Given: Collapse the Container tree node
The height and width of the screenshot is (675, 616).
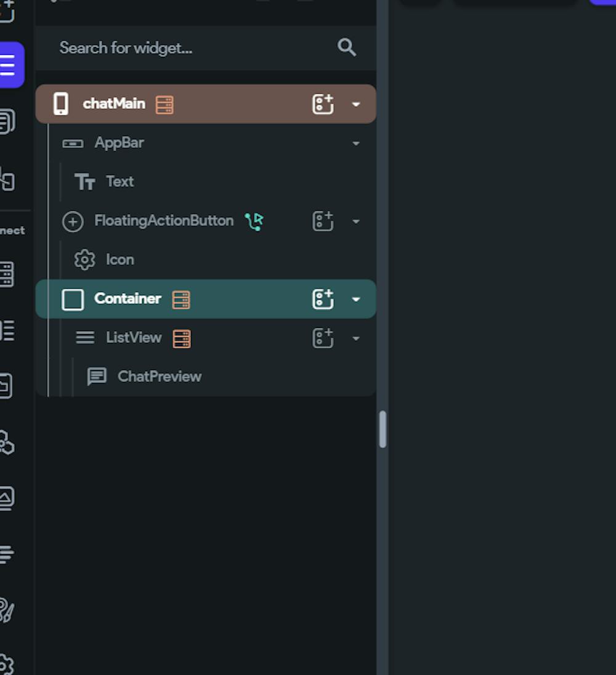Looking at the screenshot, I should pos(356,300).
